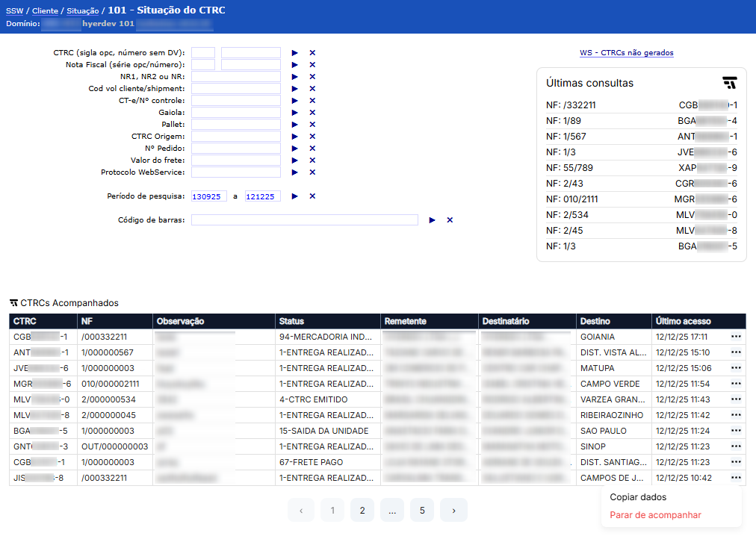The height and width of the screenshot is (542, 756).
Task: Choose Parar de acompanhar option
Action: (655, 515)
